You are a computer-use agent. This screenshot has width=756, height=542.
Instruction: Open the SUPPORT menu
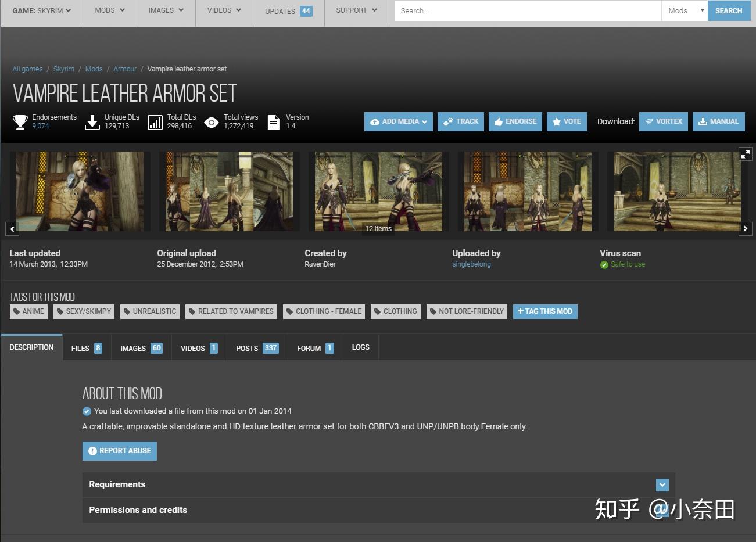coord(356,10)
